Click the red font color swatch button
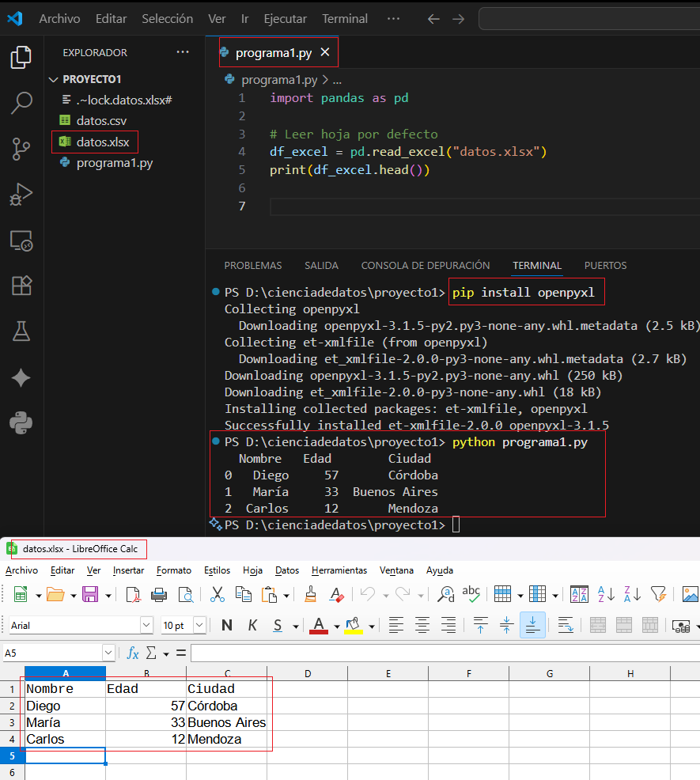The image size is (700, 780). [x=319, y=625]
